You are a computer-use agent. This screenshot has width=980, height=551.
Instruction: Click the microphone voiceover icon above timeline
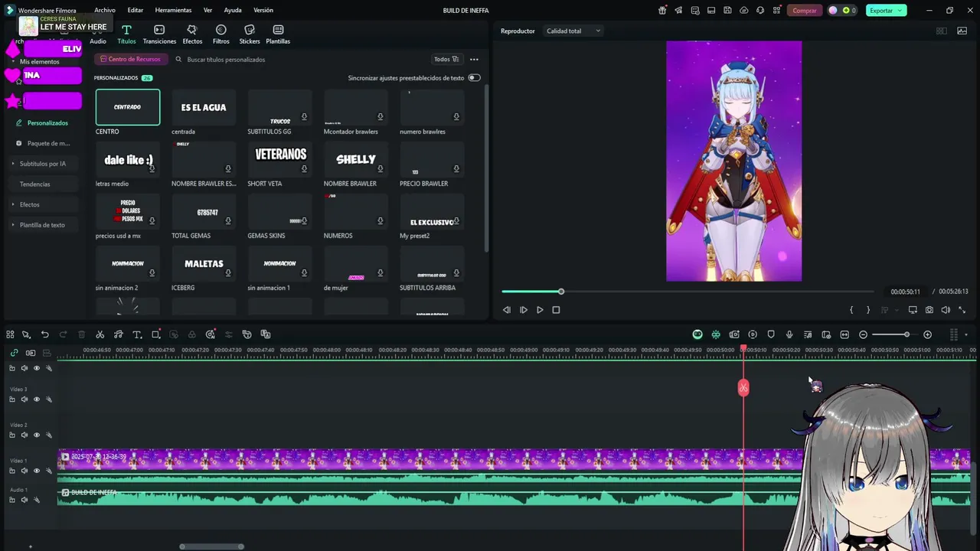pos(789,334)
